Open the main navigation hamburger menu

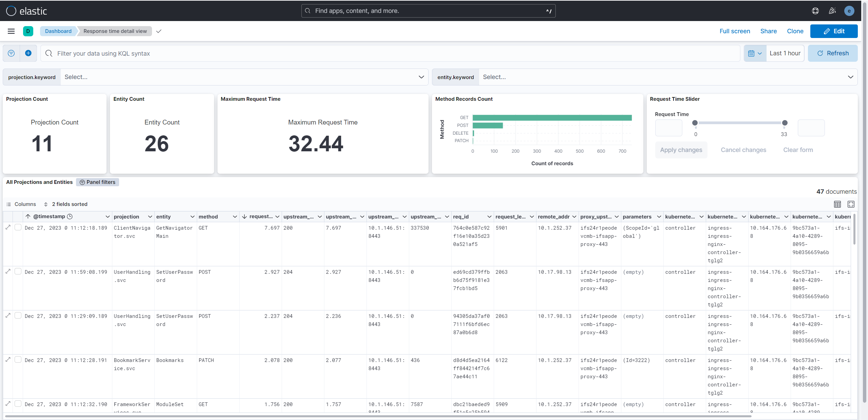click(x=11, y=31)
